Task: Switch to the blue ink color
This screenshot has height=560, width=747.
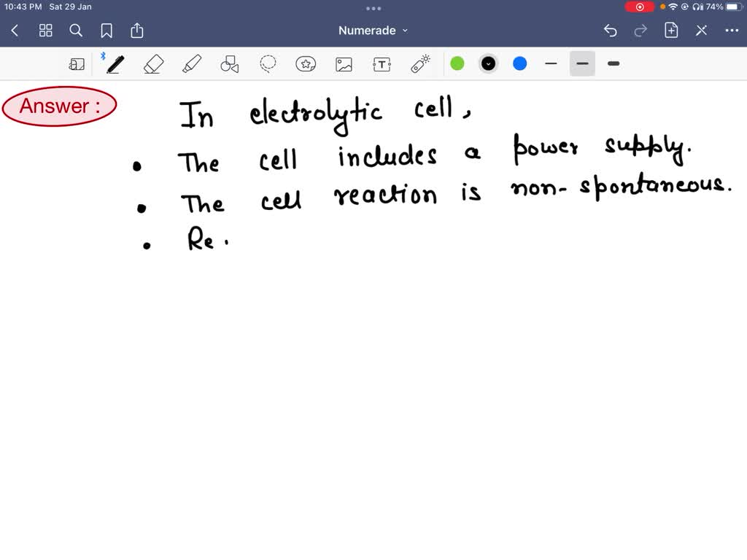Action: click(x=519, y=63)
